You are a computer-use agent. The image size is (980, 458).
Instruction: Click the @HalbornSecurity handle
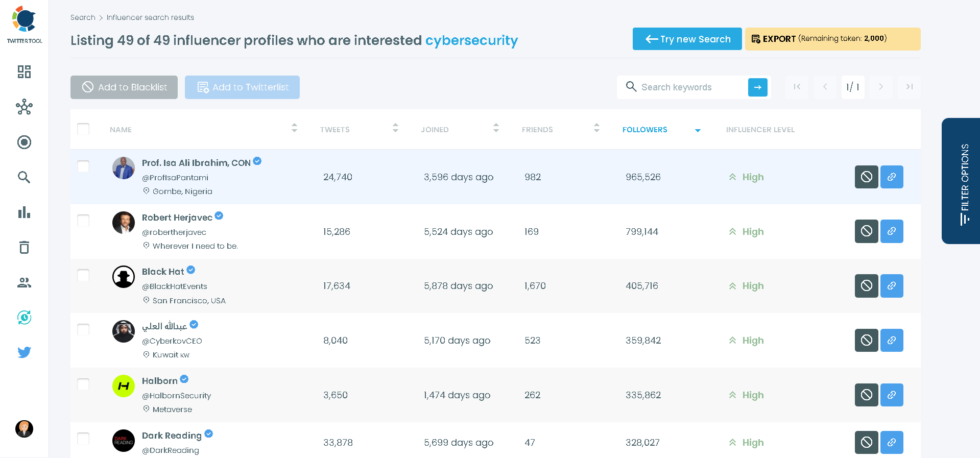pyautogui.click(x=176, y=396)
